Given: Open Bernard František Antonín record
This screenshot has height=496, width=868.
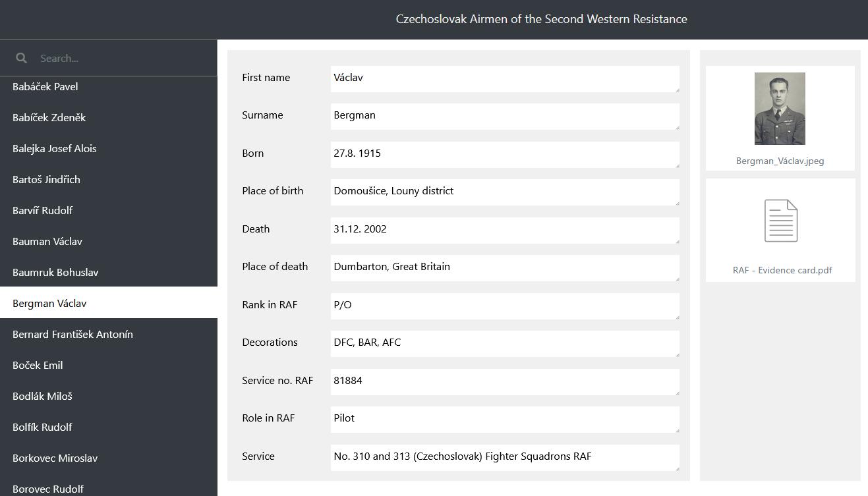Looking at the screenshot, I should pyautogui.click(x=109, y=334).
